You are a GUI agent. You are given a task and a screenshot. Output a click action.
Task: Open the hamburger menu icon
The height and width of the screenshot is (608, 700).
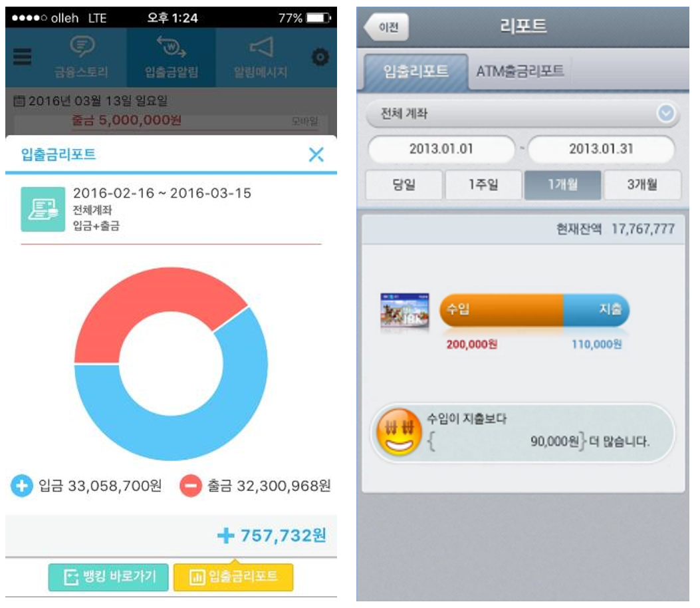(x=22, y=57)
